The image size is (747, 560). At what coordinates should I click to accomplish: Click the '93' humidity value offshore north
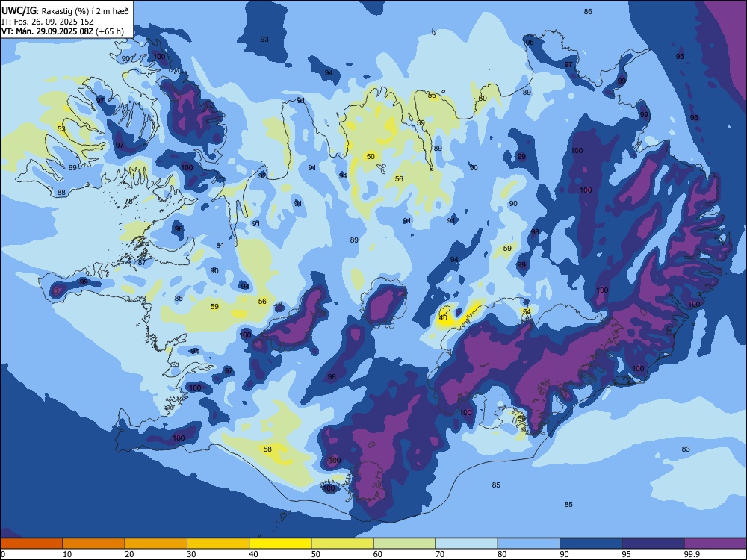pos(264,39)
